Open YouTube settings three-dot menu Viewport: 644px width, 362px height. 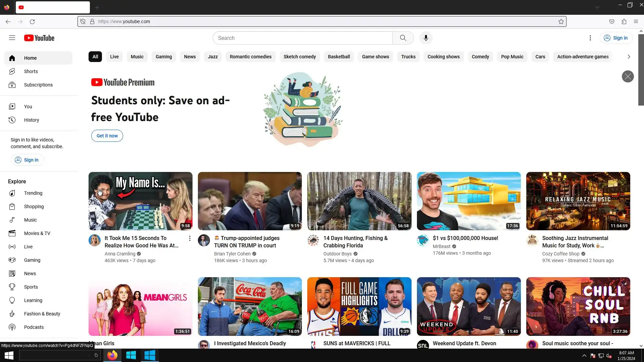590,38
